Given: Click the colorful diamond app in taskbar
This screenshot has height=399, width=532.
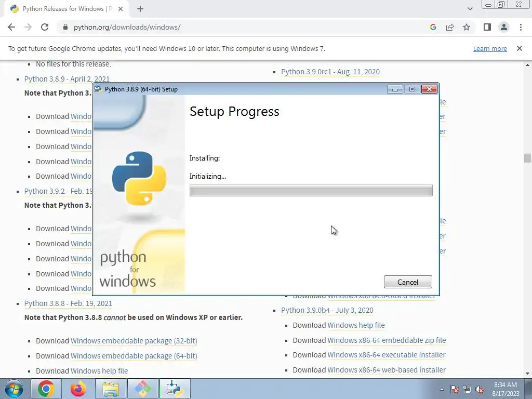Looking at the screenshot, I should click(x=142, y=389).
